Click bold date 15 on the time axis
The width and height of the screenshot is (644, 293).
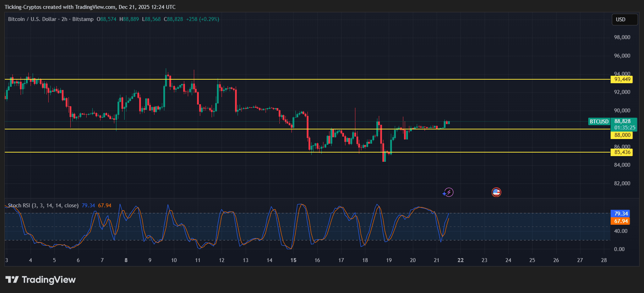[x=293, y=260]
